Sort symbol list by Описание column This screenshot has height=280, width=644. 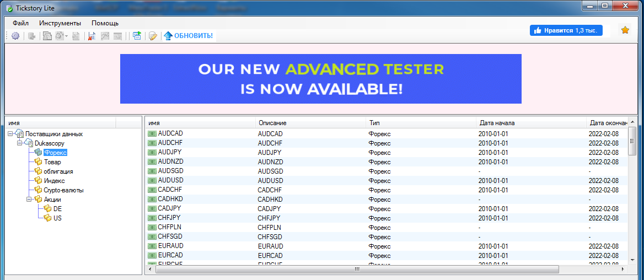coord(310,123)
